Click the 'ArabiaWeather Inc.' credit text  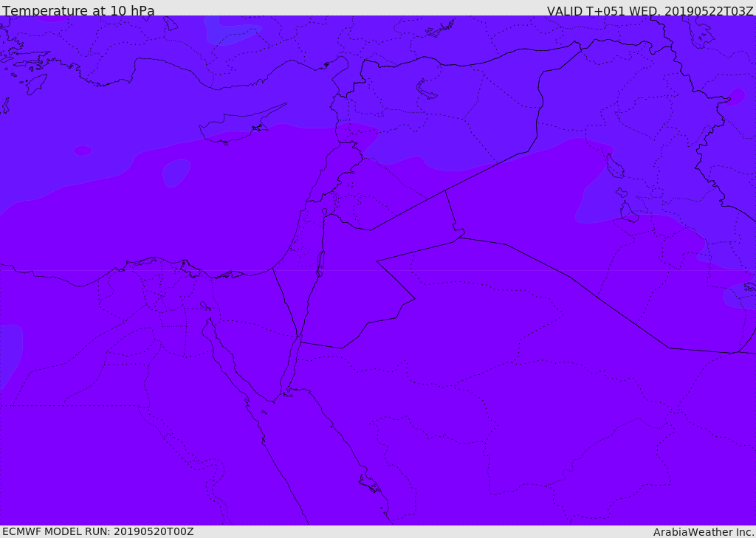click(x=704, y=532)
